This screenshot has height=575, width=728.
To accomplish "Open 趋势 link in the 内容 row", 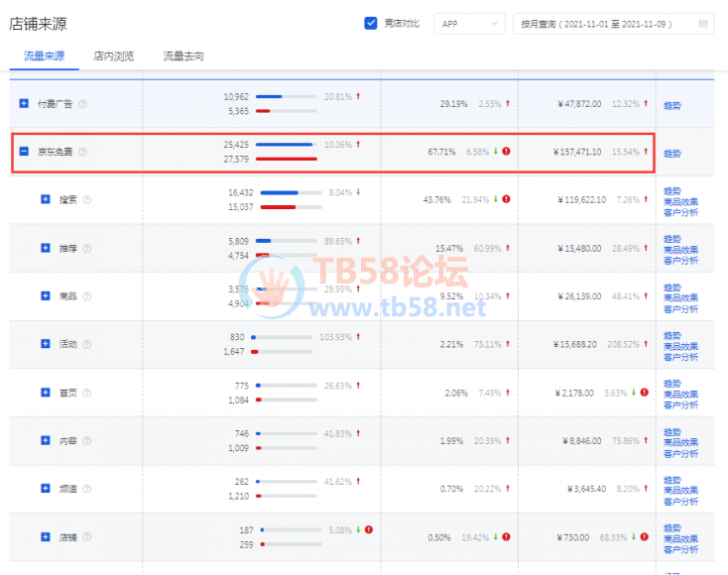I will pyautogui.click(x=671, y=431).
